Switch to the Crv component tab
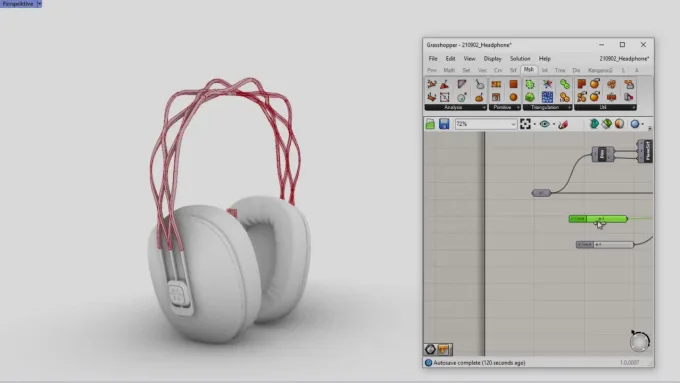This screenshot has height=383, width=680. pos(498,70)
